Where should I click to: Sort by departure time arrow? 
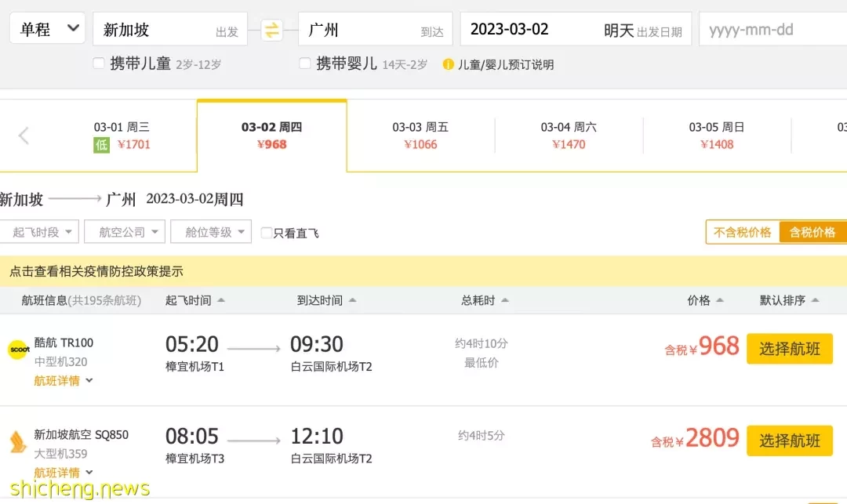coord(221,300)
